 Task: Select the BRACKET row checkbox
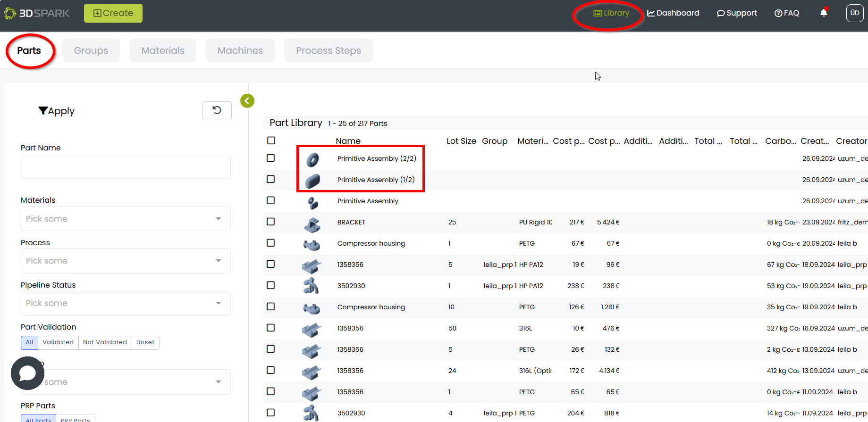pyautogui.click(x=270, y=222)
